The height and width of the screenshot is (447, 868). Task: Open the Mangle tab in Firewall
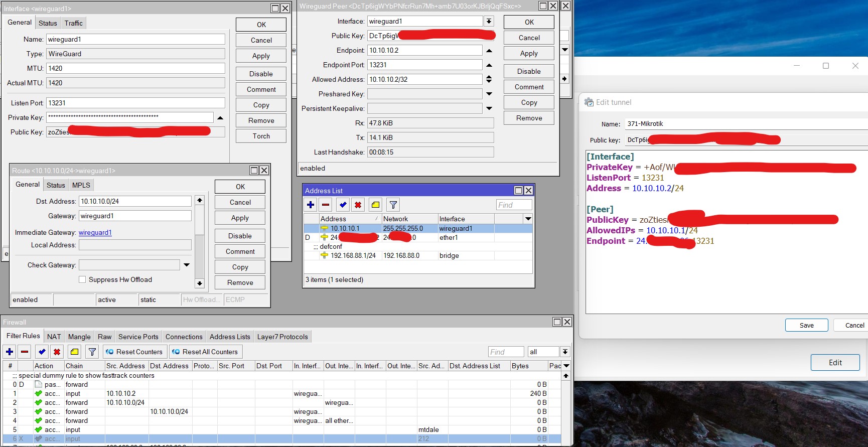point(79,337)
